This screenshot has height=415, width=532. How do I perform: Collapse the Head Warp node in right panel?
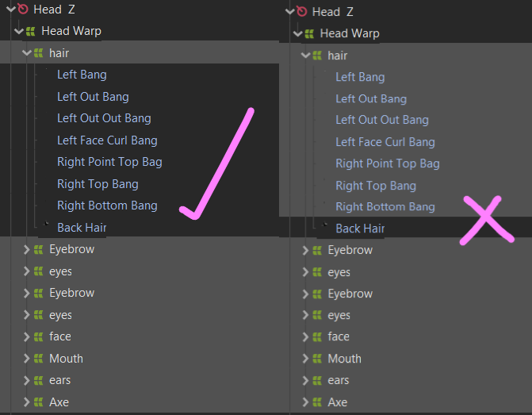coord(297,33)
